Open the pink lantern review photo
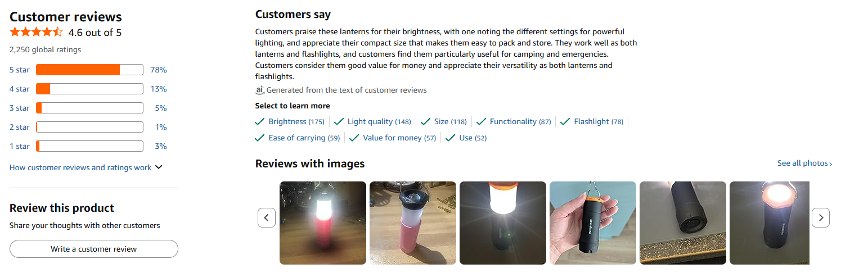The height and width of the screenshot is (273, 868). point(413,223)
